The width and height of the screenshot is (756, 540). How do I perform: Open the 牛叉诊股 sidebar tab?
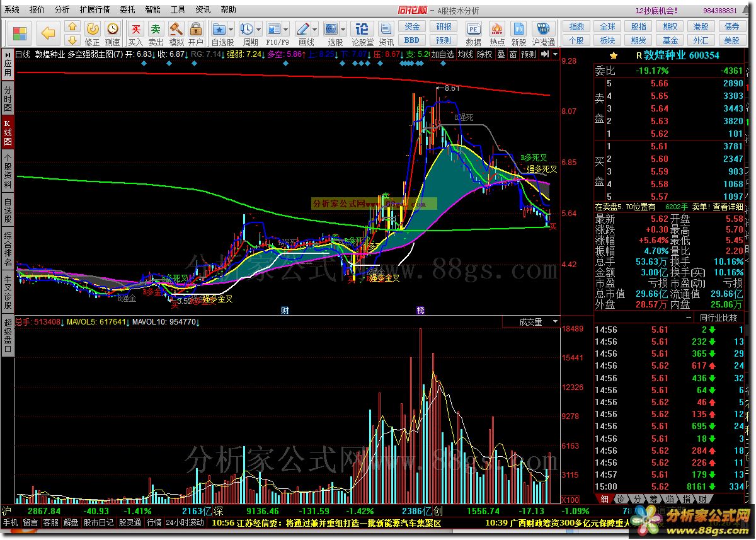pos(8,292)
